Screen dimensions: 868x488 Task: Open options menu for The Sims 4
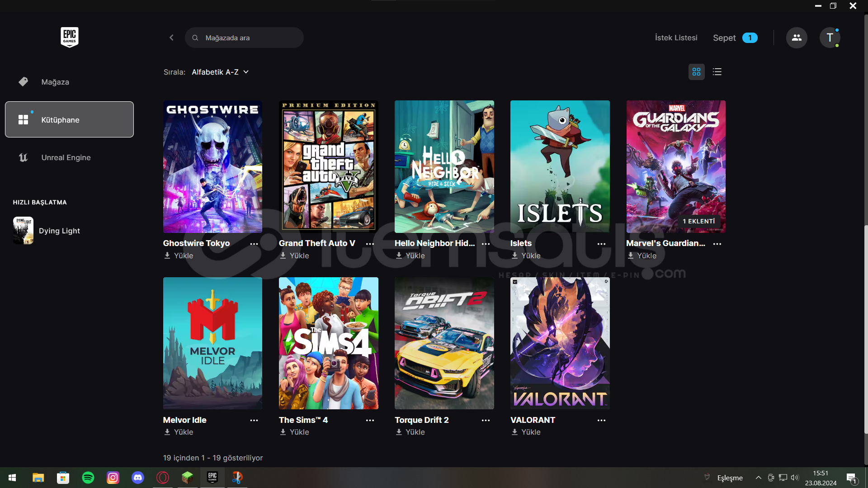coord(370,420)
